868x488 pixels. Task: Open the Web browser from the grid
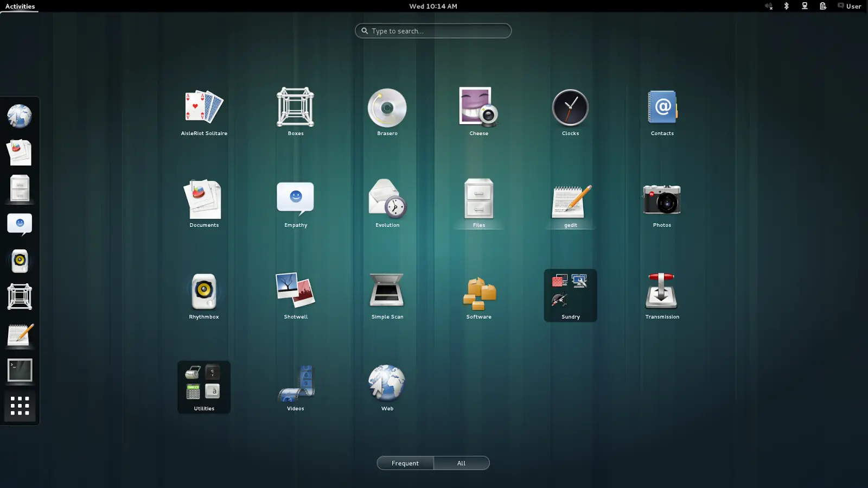(x=387, y=388)
